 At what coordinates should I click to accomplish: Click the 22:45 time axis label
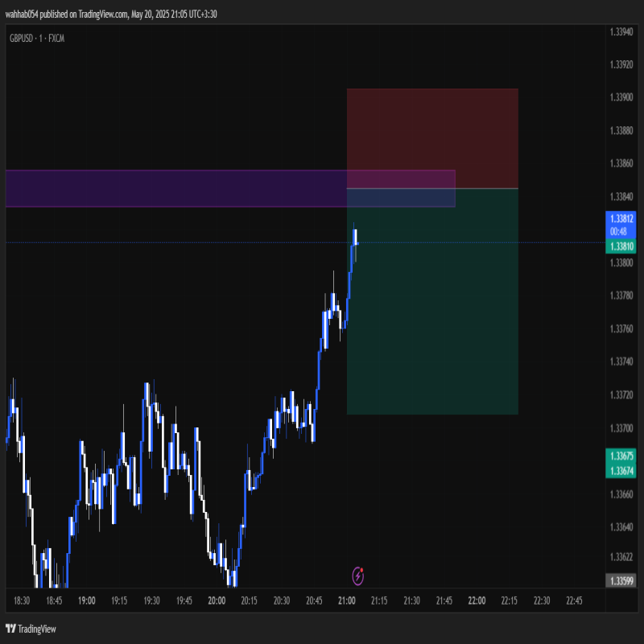coord(574,601)
